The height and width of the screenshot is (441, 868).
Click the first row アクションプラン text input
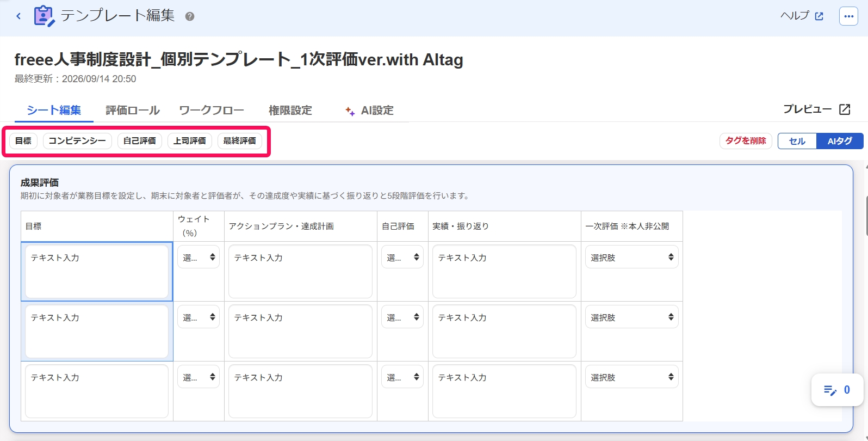300,272
